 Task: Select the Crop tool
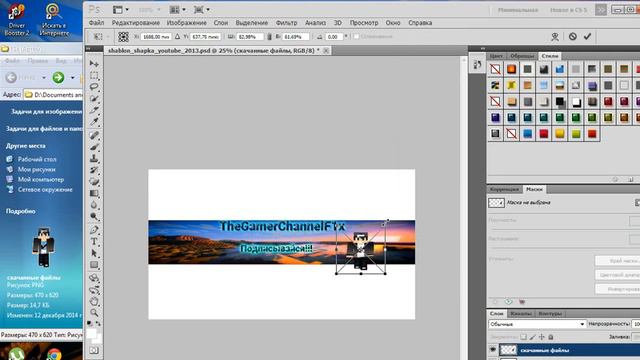tap(94, 110)
